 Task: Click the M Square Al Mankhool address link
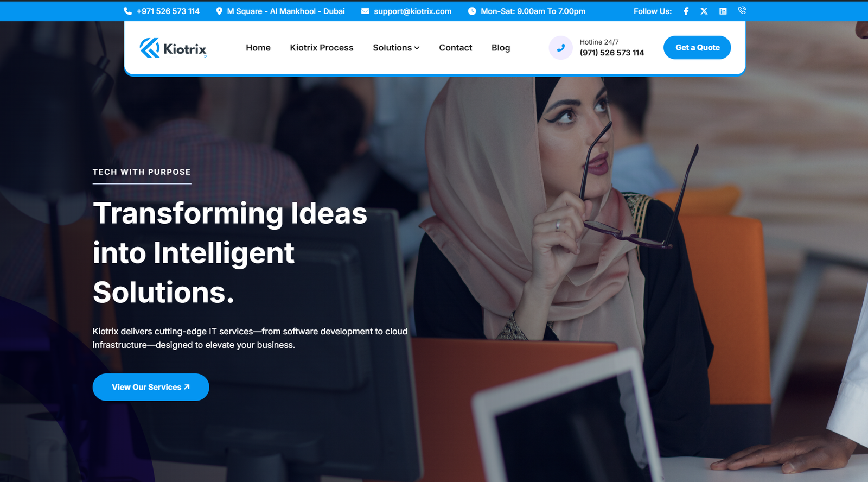286,11
